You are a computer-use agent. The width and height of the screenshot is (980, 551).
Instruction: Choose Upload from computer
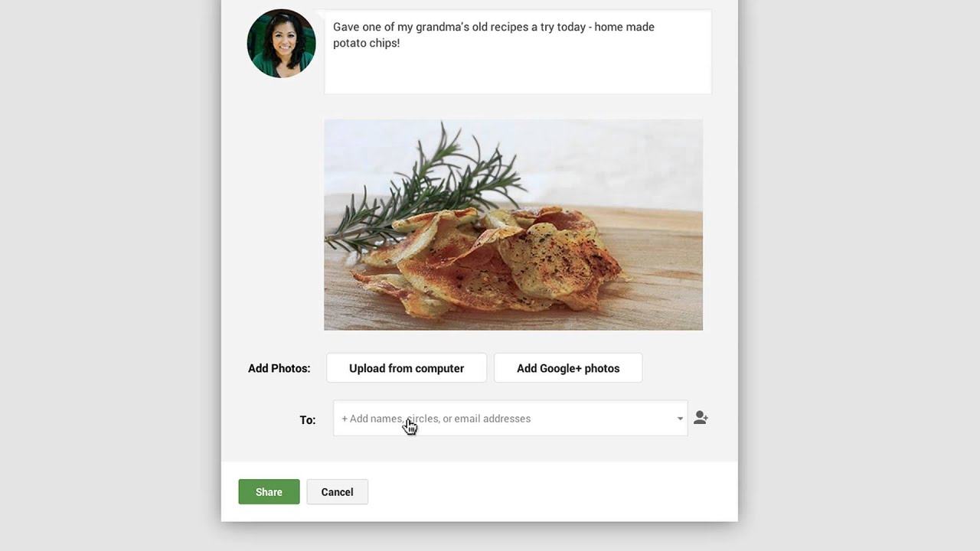[x=407, y=368]
